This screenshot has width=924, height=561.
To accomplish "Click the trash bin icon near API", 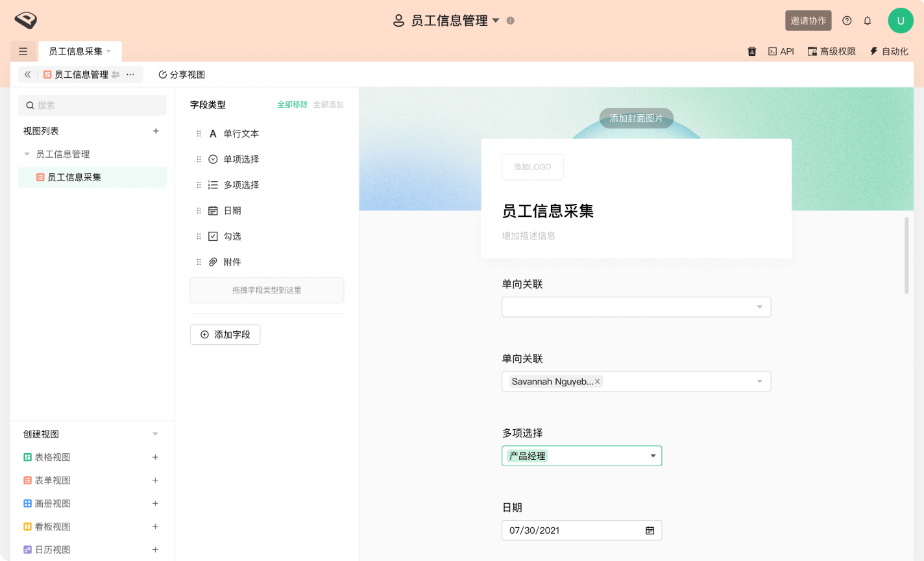I will (752, 51).
